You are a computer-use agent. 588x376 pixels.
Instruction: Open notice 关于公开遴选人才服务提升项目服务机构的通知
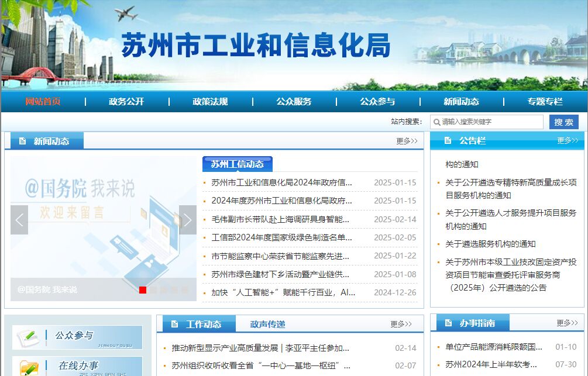pos(511,220)
